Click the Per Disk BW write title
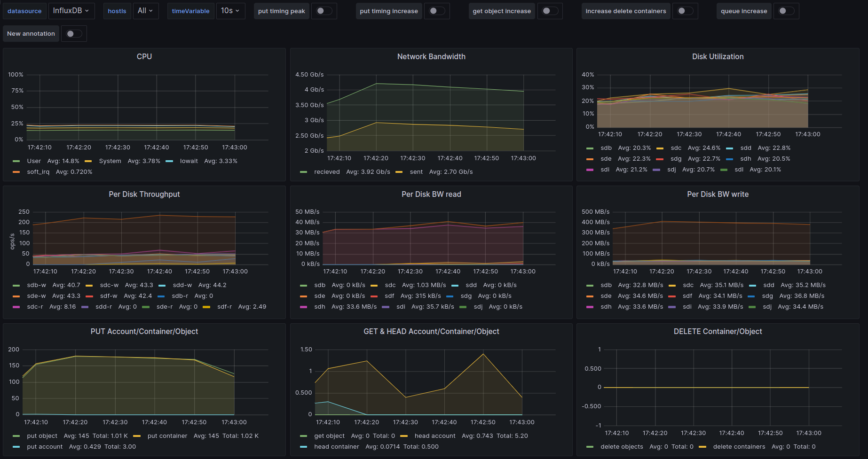This screenshot has height=459, width=868. [x=718, y=194]
